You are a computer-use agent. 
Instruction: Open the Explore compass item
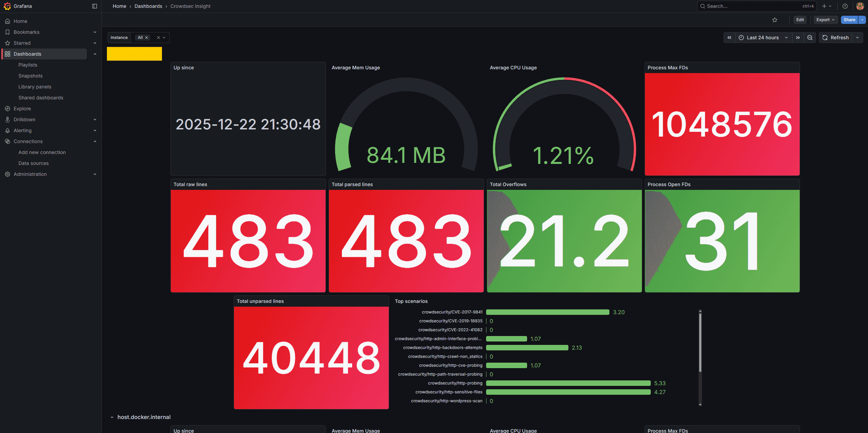pyautogui.click(x=22, y=109)
